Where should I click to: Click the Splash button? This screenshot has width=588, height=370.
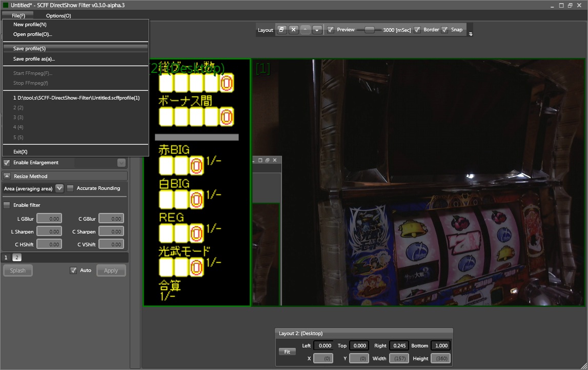[x=17, y=270]
